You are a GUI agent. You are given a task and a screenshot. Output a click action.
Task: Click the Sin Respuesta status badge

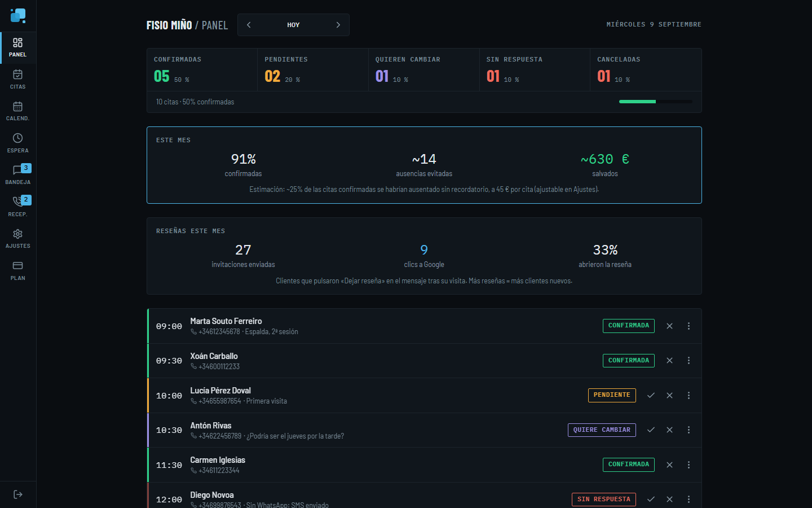(604, 500)
